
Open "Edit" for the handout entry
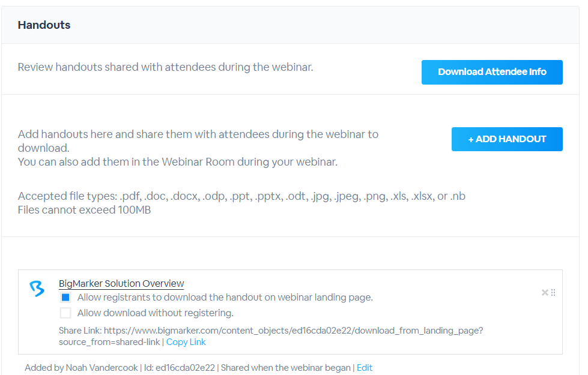(365, 368)
